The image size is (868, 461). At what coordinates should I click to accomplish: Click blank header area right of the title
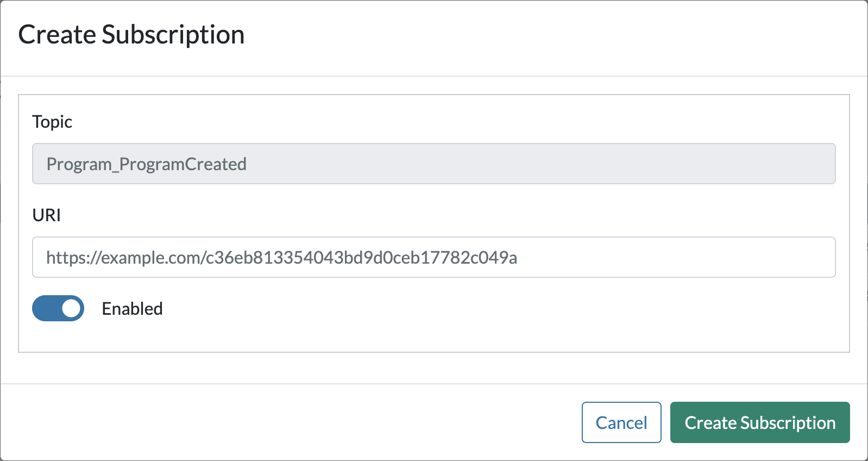click(x=543, y=35)
